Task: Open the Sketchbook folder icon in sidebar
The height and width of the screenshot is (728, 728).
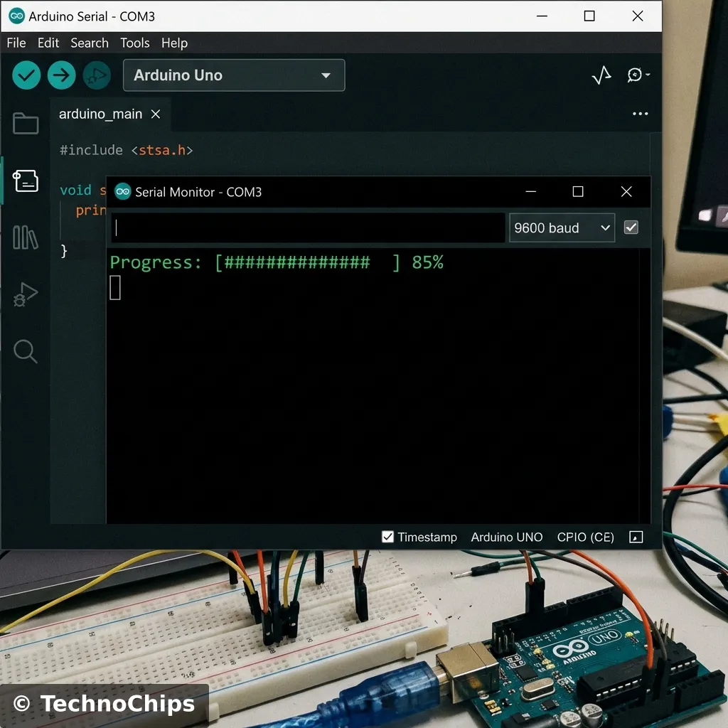Action: (26, 123)
